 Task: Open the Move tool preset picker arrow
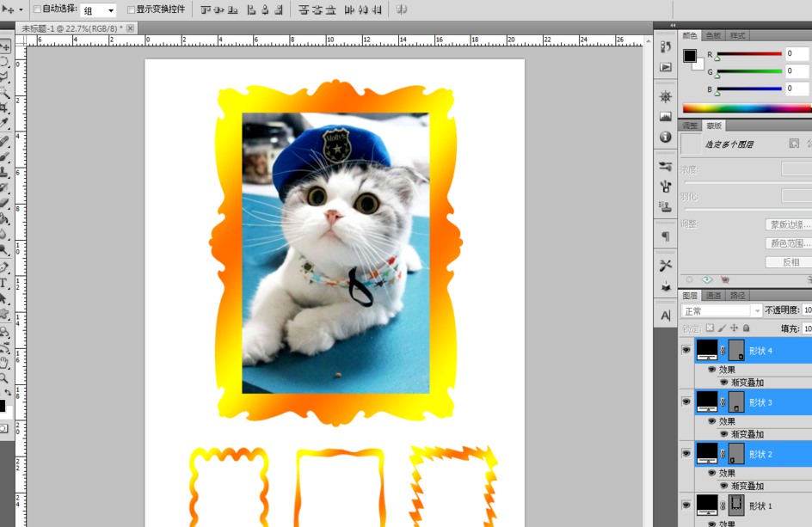pyautogui.click(x=22, y=9)
